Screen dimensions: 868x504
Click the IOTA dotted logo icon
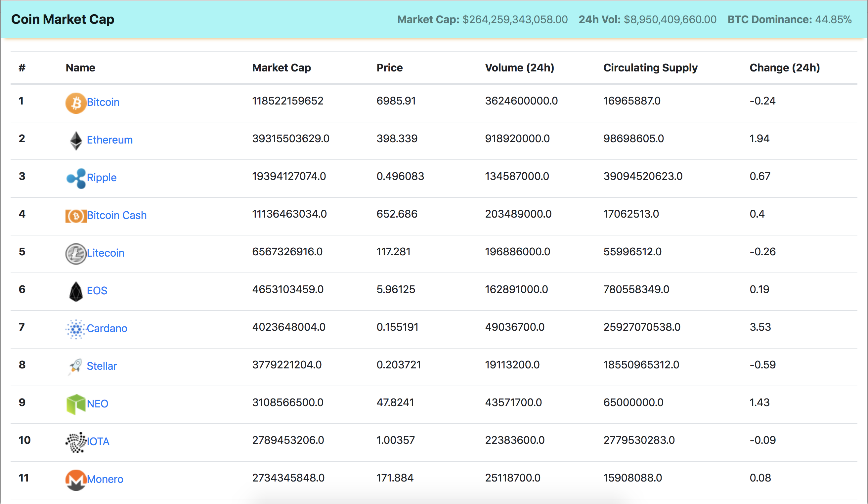(76, 442)
